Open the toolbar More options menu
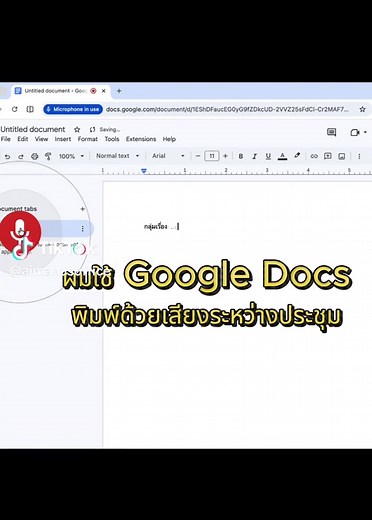Viewport: 372px width, 520px height. [359, 156]
